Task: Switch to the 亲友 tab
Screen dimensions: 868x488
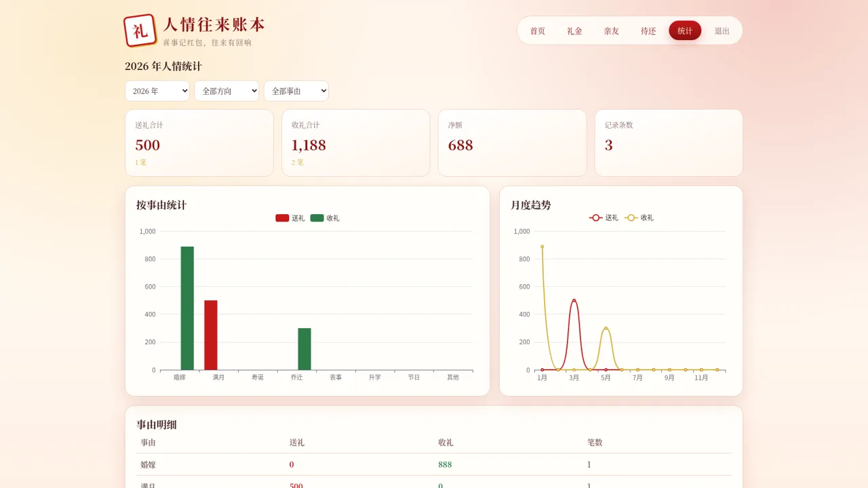Action: [612, 30]
